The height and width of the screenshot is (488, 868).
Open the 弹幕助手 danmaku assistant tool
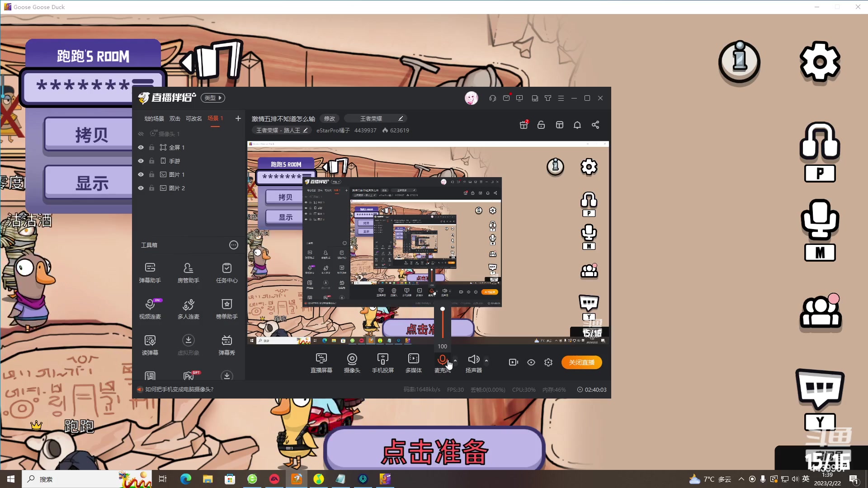coord(150,273)
